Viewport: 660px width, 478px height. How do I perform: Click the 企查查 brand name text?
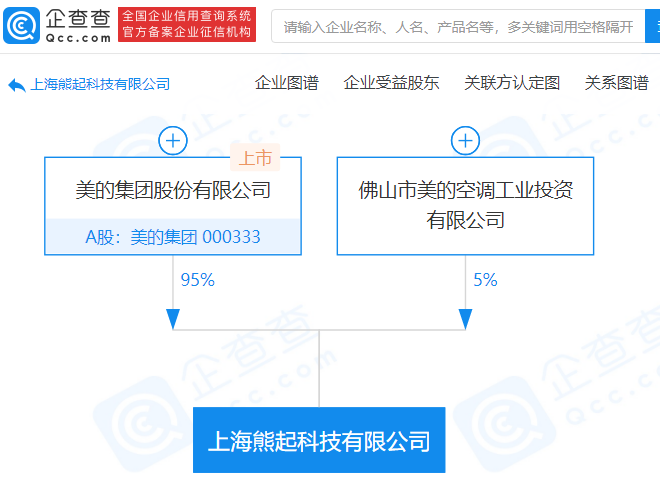tap(78, 18)
